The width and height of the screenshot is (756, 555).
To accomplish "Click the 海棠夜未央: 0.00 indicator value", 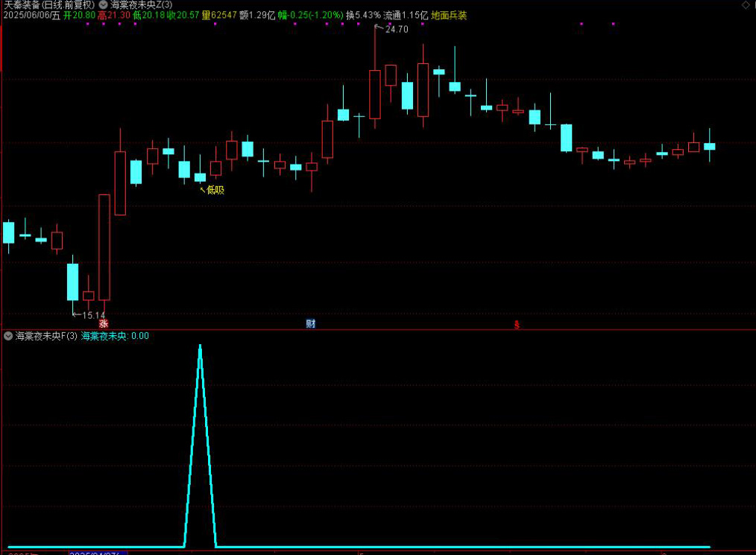I will coord(115,336).
